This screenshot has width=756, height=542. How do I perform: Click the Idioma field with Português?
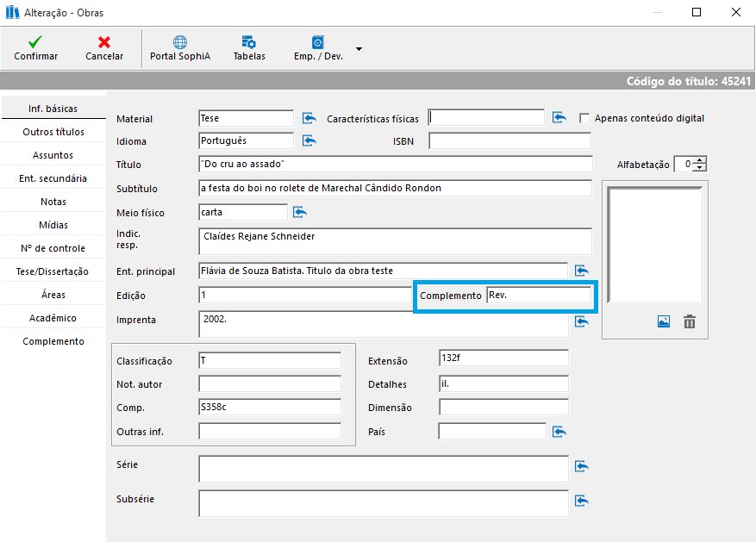(246, 140)
